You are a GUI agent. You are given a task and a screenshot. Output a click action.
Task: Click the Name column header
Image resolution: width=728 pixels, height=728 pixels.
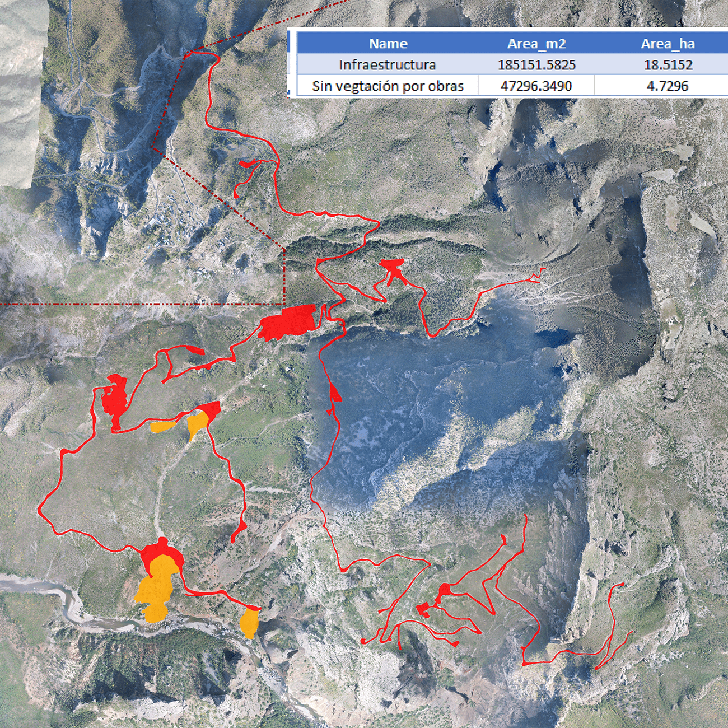click(x=388, y=44)
